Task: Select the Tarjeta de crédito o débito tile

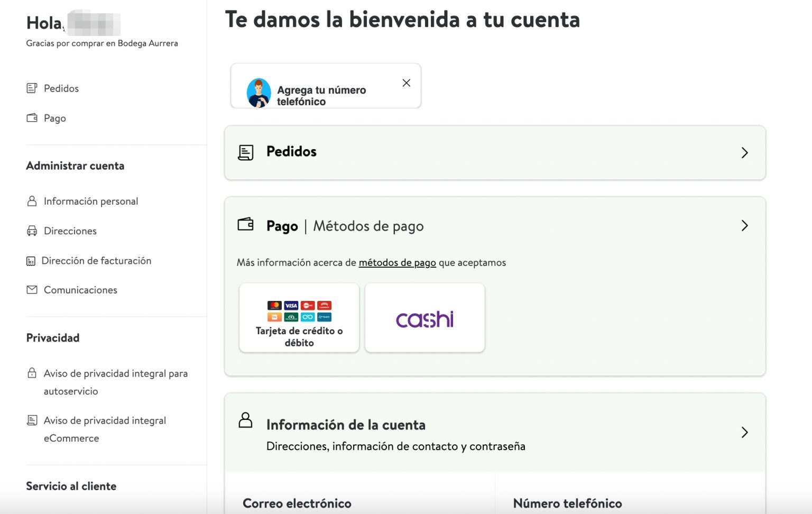Action: (299, 317)
